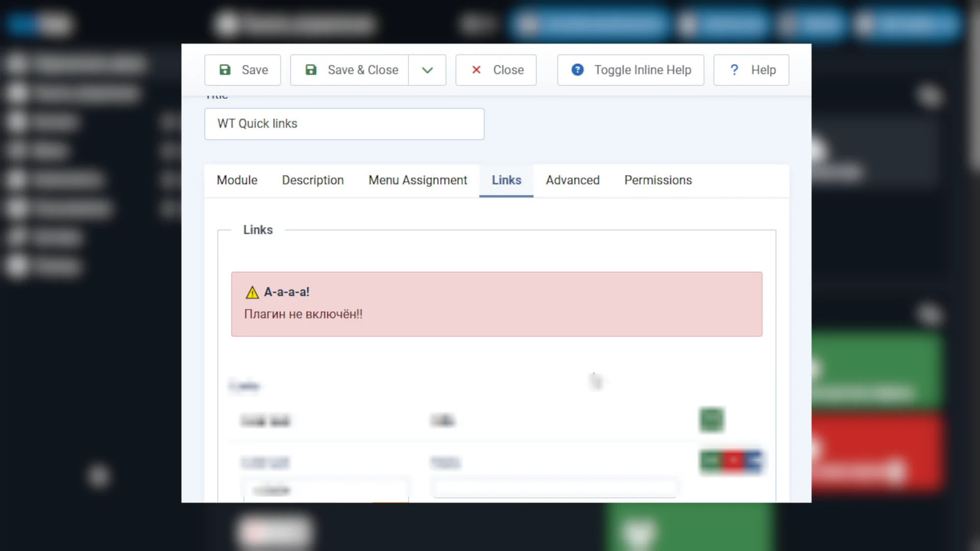Image resolution: width=980 pixels, height=551 pixels.
Task: Switch to the Module tab
Action: click(x=237, y=180)
